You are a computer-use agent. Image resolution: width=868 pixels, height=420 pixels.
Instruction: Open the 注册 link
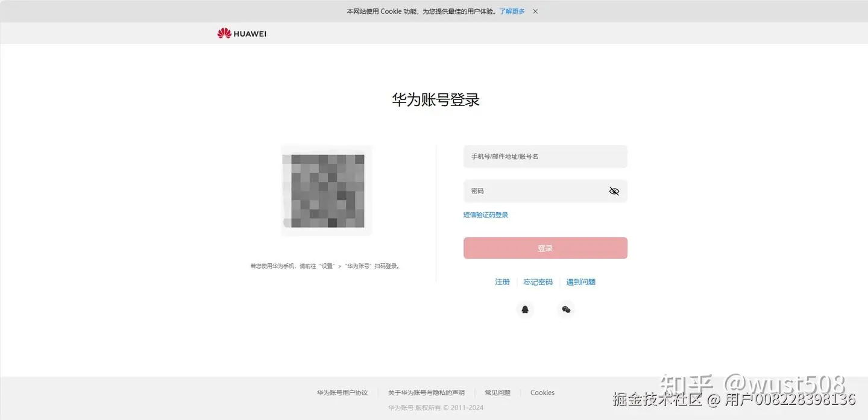click(503, 282)
